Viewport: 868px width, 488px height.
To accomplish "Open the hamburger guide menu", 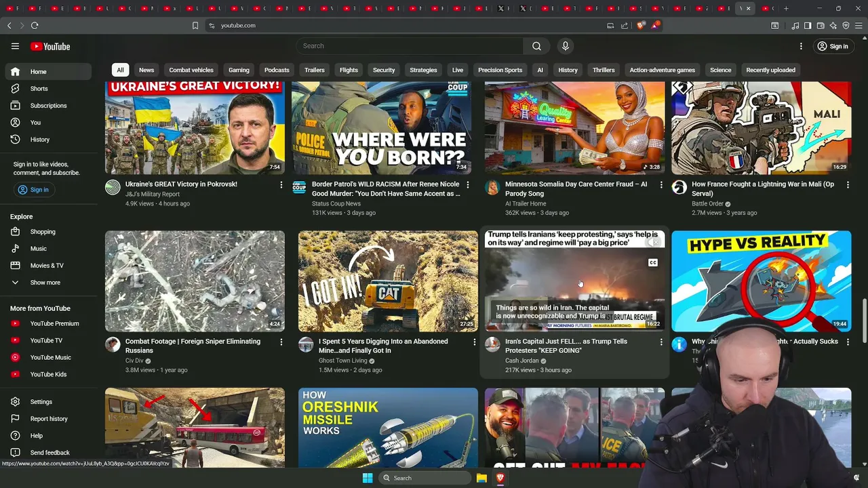I will (x=15, y=46).
